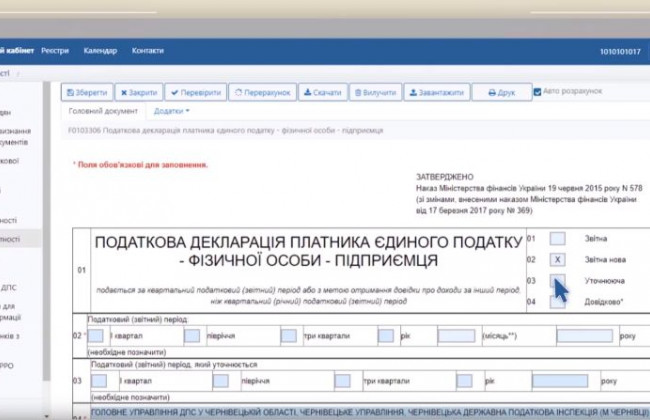Click the year input field in row 02

(585, 336)
